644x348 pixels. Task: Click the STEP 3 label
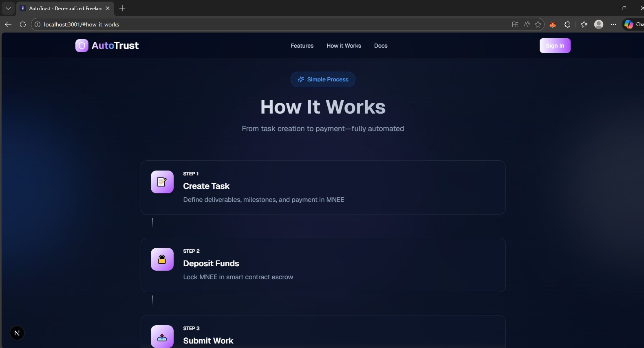(x=192, y=328)
